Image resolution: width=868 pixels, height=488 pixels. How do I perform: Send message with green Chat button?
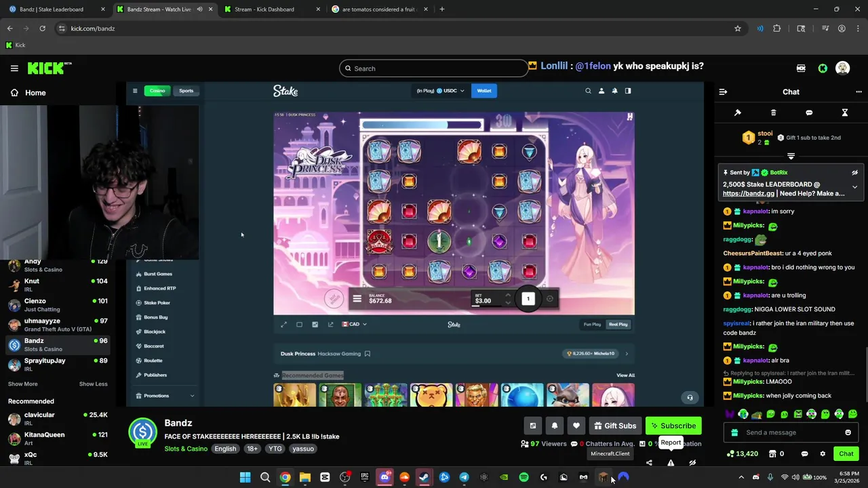click(846, 453)
